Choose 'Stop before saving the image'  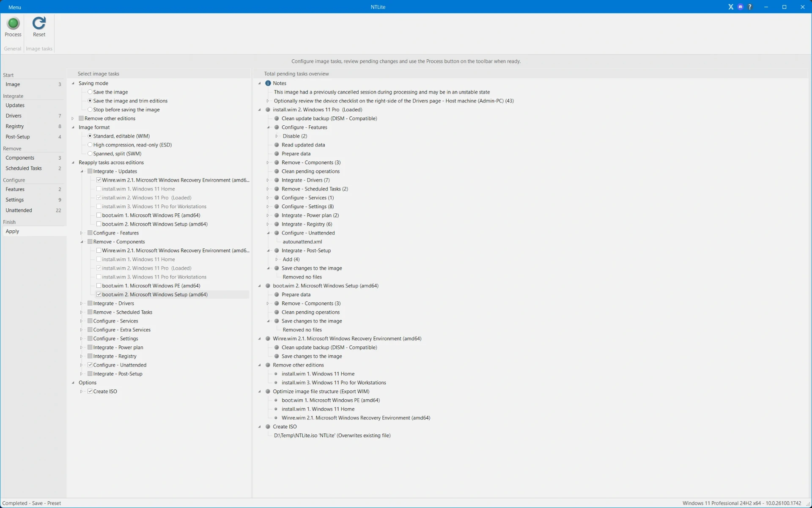90,110
